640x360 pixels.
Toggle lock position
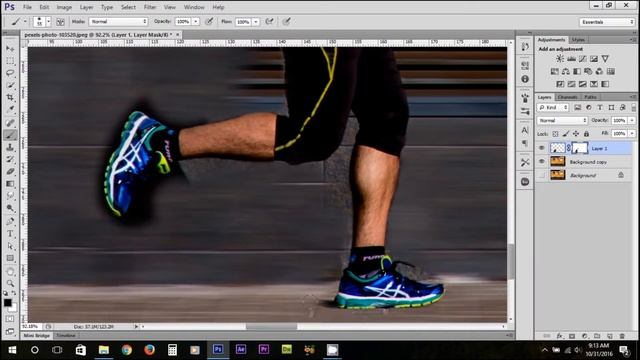pyautogui.click(x=576, y=133)
